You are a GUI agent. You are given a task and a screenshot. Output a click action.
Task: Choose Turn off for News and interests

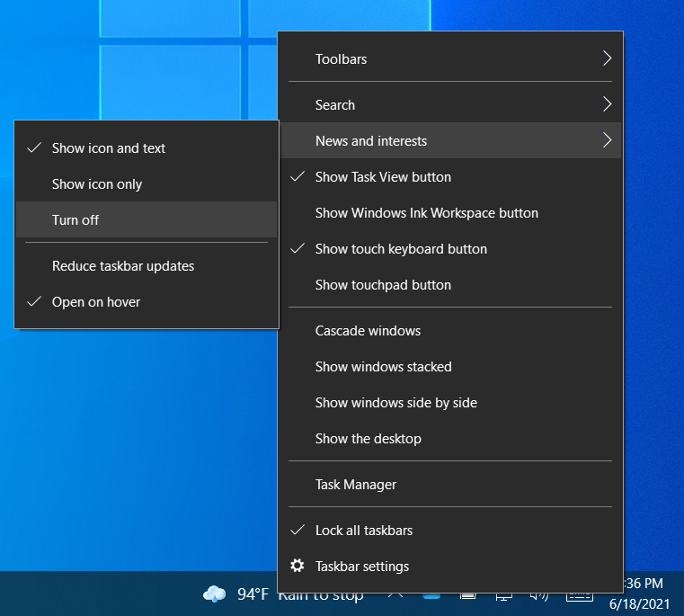pos(76,220)
